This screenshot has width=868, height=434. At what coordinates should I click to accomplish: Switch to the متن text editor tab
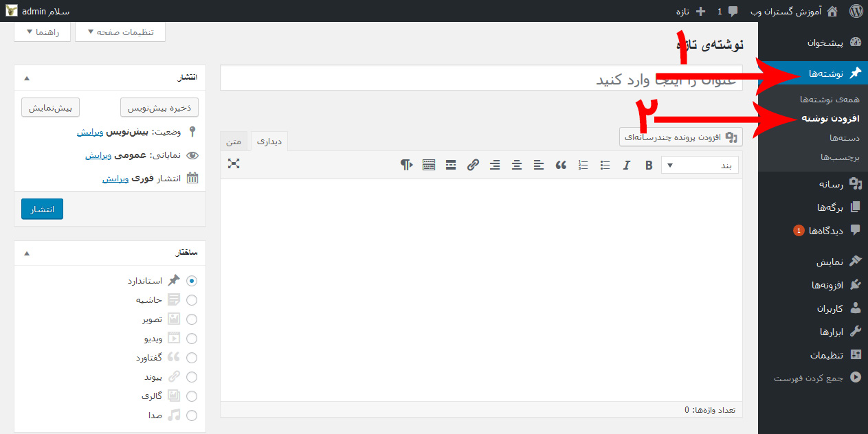click(x=234, y=141)
